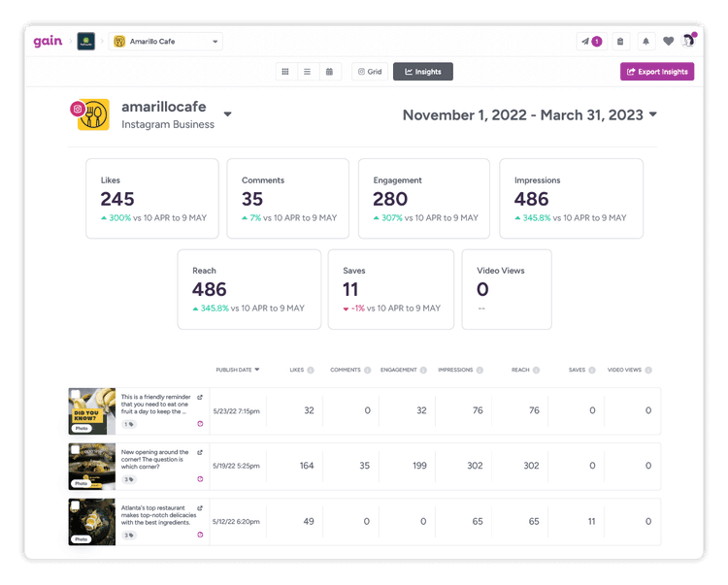The width and height of the screenshot is (728, 585).
Task: Click the amarillocafe profile logo
Action: [93, 114]
